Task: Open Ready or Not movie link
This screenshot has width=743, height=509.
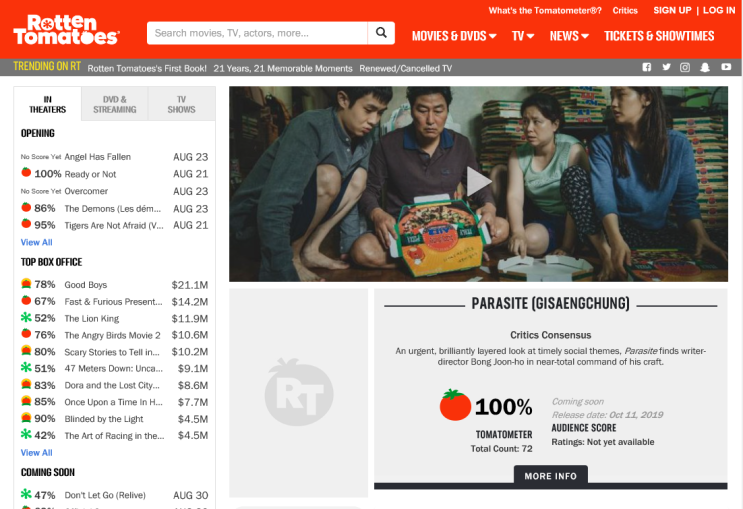Action: [90, 174]
